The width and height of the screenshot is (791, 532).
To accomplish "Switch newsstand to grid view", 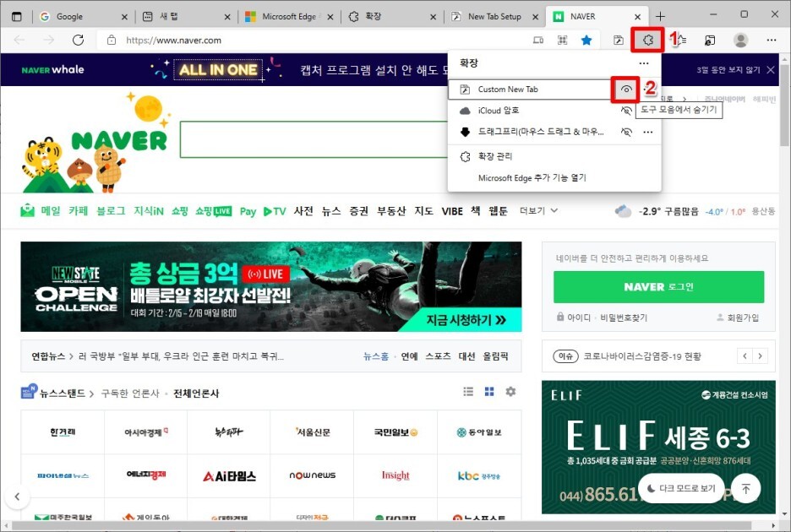I will [x=489, y=391].
